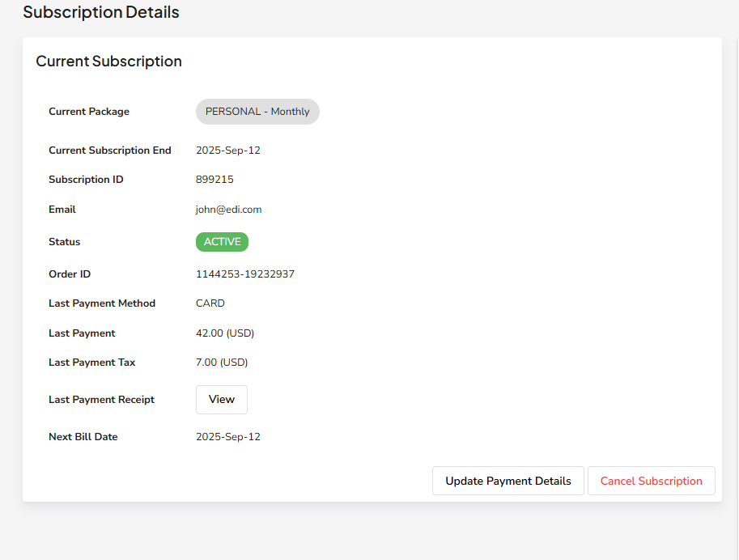
Task: Click the Subscription Details page heading
Action: pyautogui.click(x=101, y=12)
